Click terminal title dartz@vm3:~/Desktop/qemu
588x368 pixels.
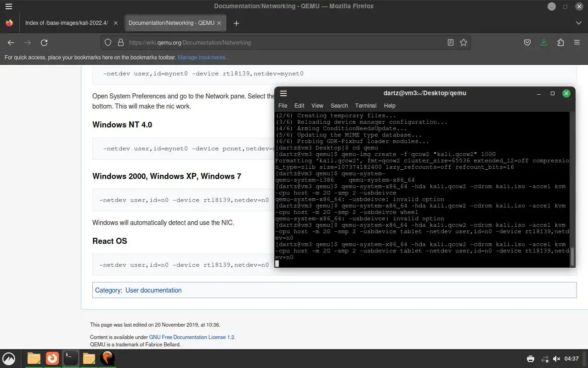coord(425,93)
